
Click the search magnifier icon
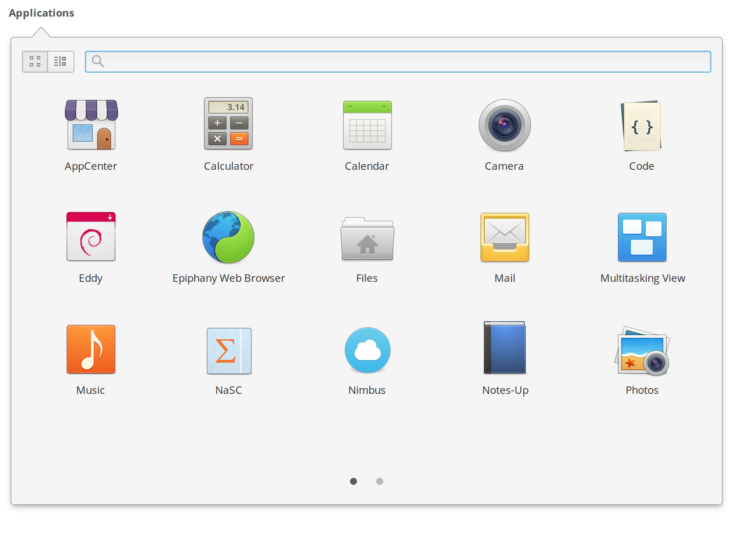pyautogui.click(x=98, y=61)
